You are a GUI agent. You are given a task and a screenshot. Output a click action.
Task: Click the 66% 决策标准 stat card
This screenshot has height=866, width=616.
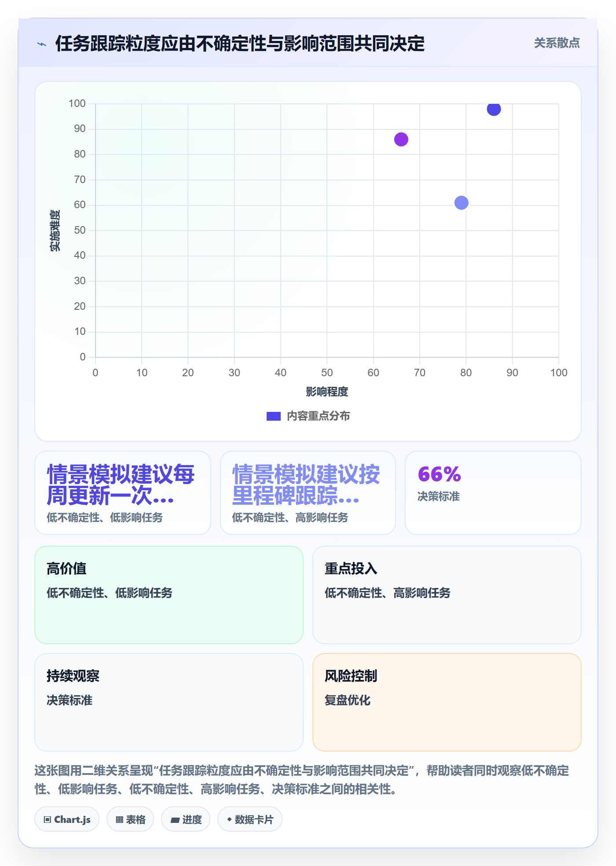tap(493, 493)
